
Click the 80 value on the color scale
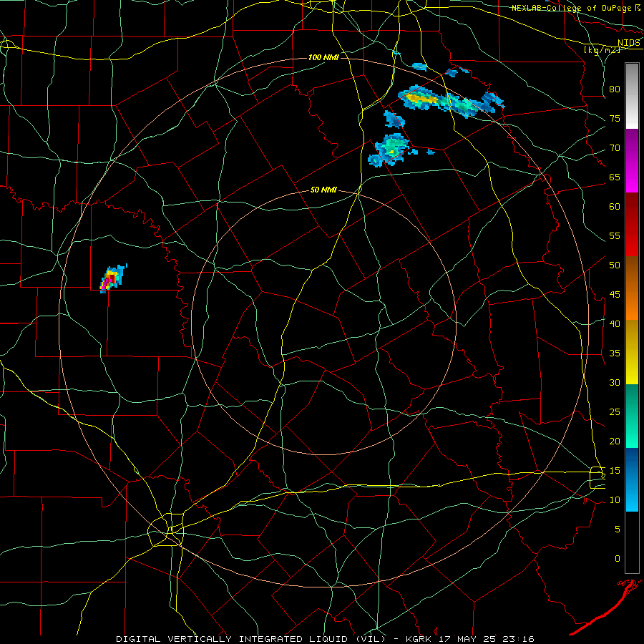[x=615, y=89]
